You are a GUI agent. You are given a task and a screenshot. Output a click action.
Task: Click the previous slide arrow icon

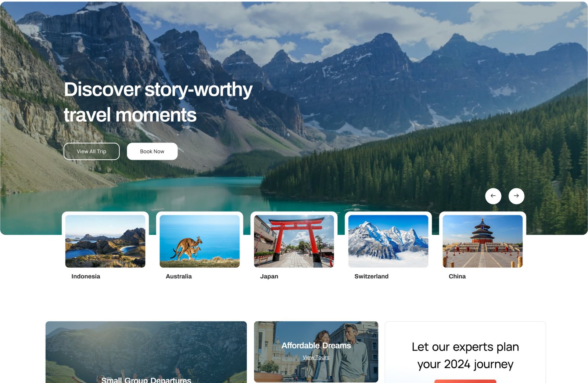tap(493, 196)
